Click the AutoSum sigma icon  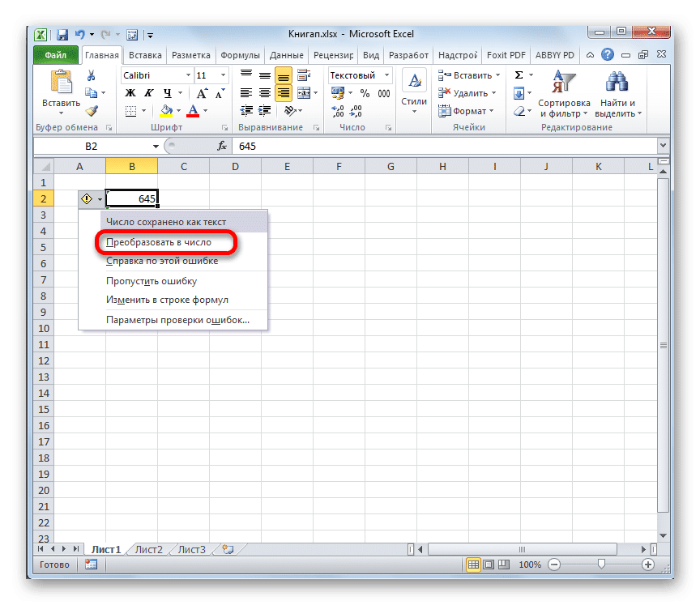pos(519,75)
